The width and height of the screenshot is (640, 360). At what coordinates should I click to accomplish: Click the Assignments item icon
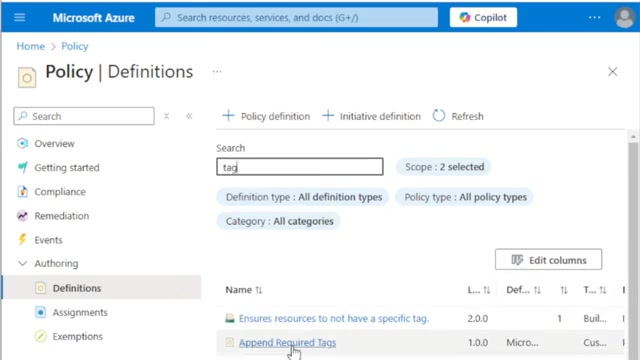[x=40, y=312]
